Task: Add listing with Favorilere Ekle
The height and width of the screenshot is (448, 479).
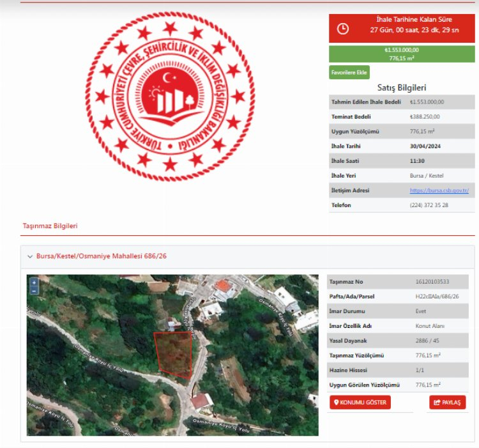Action: [349, 72]
